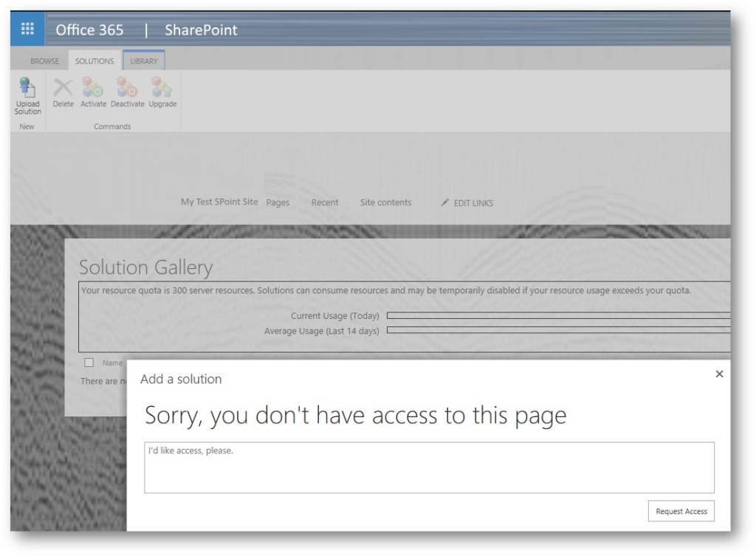Click the Recent navigation link
This screenshot has width=756, height=556.
tap(325, 202)
